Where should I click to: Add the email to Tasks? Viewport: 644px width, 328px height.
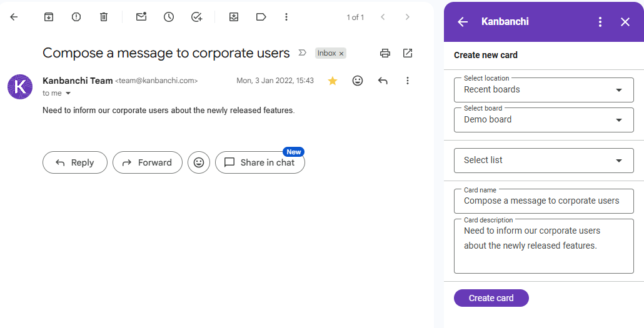point(197,17)
